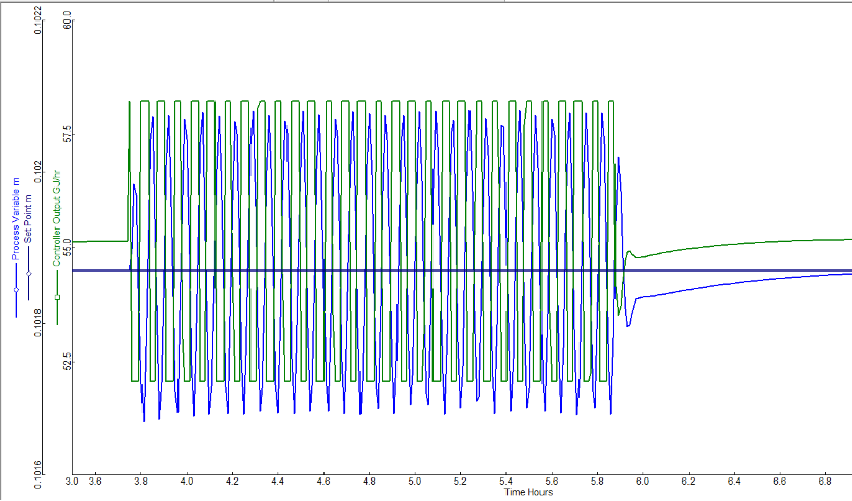Click the 6.6 time axis tick label
The width and height of the screenshot is (852, 501).
tap(780, 481)
